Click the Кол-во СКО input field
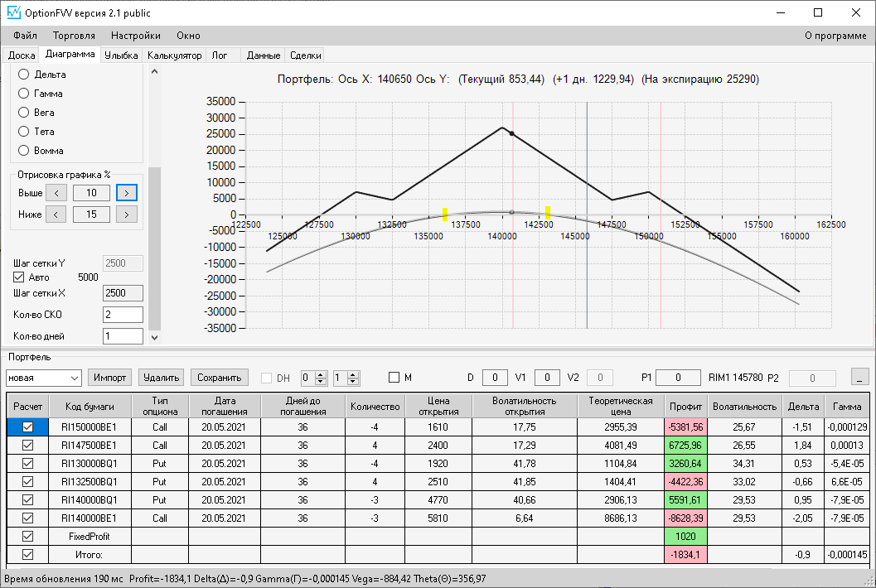The width and height of the screenshot is (876, 588). (123, 315)
